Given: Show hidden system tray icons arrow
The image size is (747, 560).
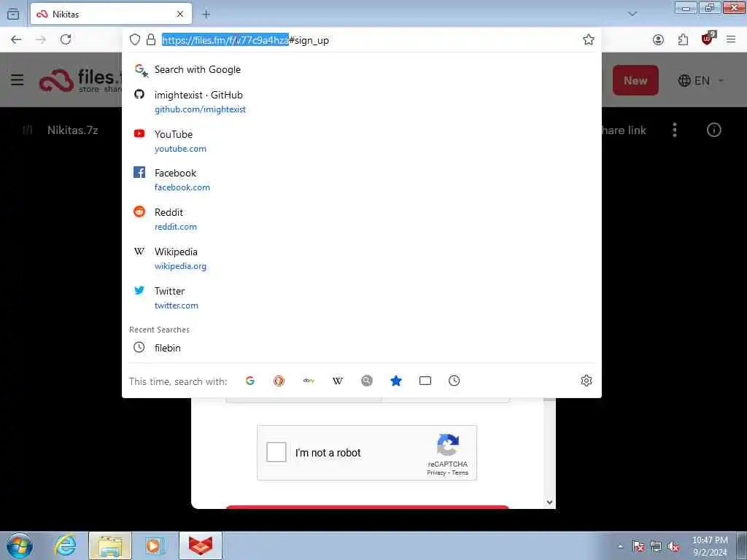Looking at the screenshot, I should (620, 546).
